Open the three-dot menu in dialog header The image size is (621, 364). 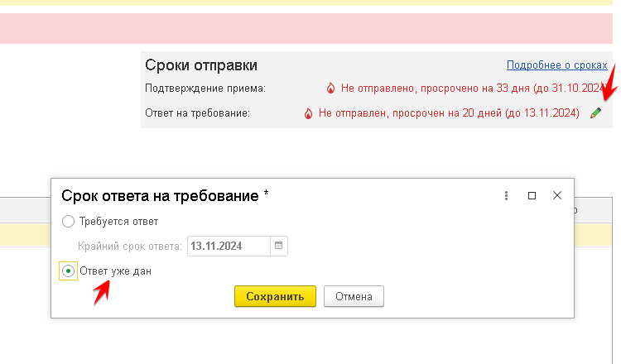[506, 196]
